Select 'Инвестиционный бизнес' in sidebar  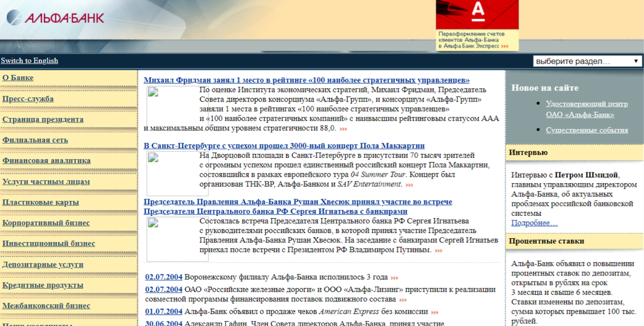(x=49, y=243)
